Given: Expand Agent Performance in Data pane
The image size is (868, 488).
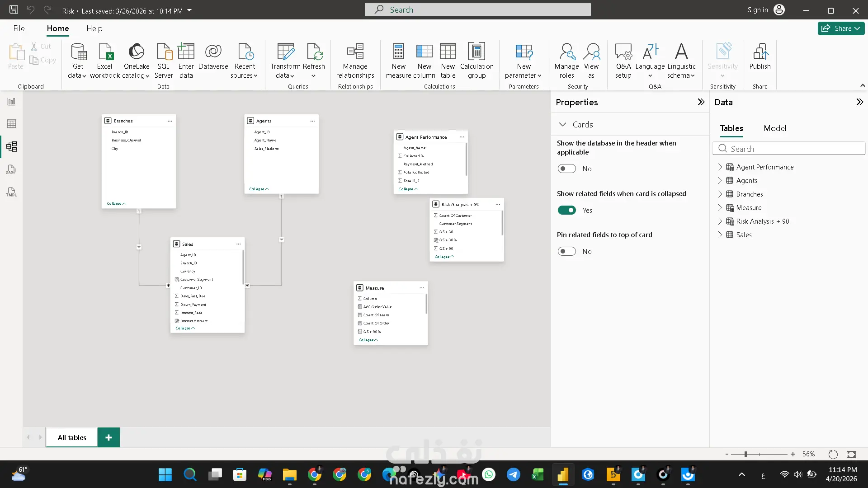Looking at the screenshot, I should tap(720, 167).
